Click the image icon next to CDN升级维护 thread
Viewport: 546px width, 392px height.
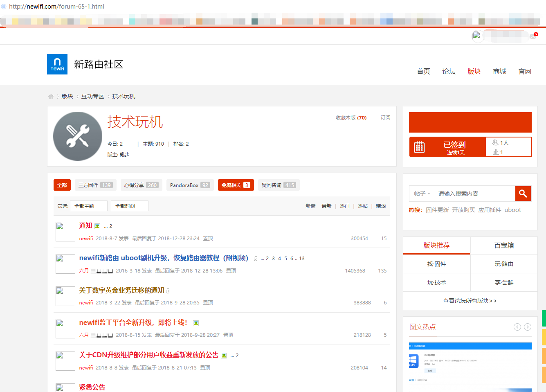point(224,356)
